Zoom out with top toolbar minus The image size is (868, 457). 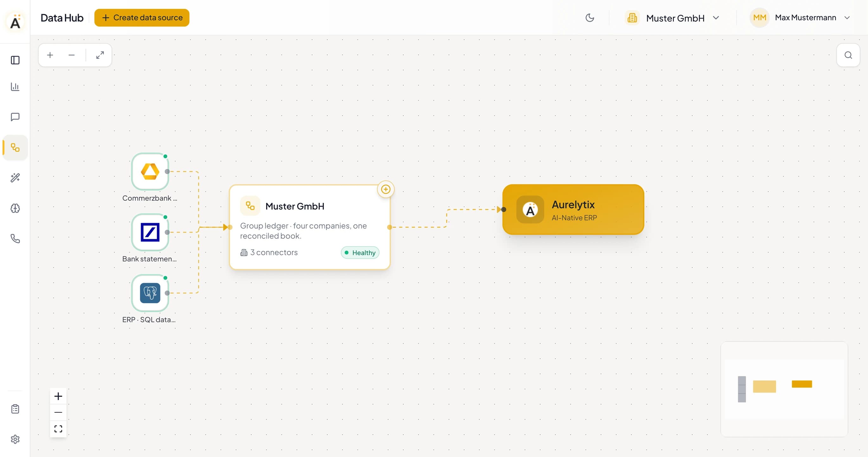coord(71,55)
